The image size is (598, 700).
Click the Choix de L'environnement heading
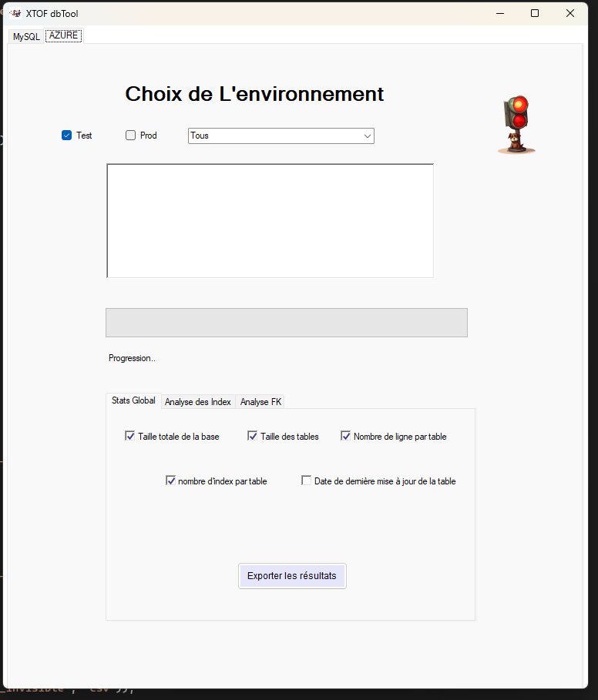254,94
